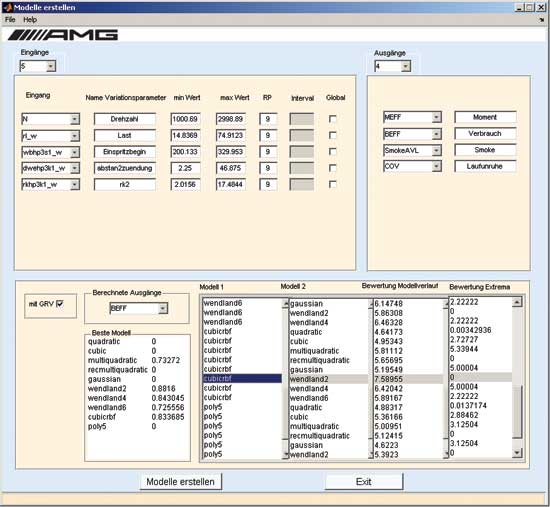Click the Exit button
The width and height of the screenshot is (550, 507).
click(x=364, y=482)
